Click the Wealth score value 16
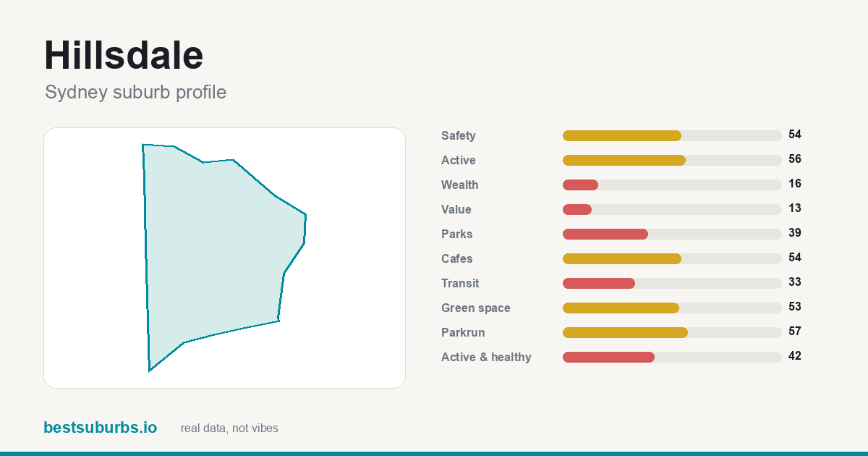 pos(795,184)
